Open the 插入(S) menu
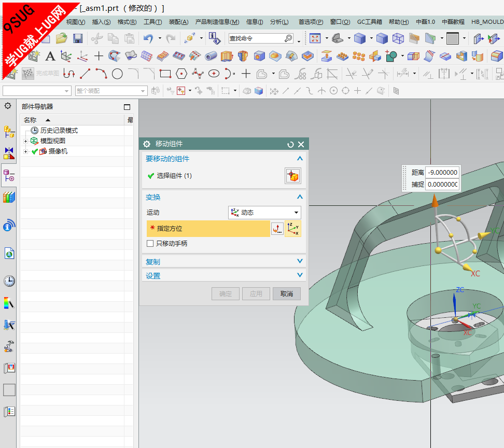The image size is (504, 448). point(101,22)
